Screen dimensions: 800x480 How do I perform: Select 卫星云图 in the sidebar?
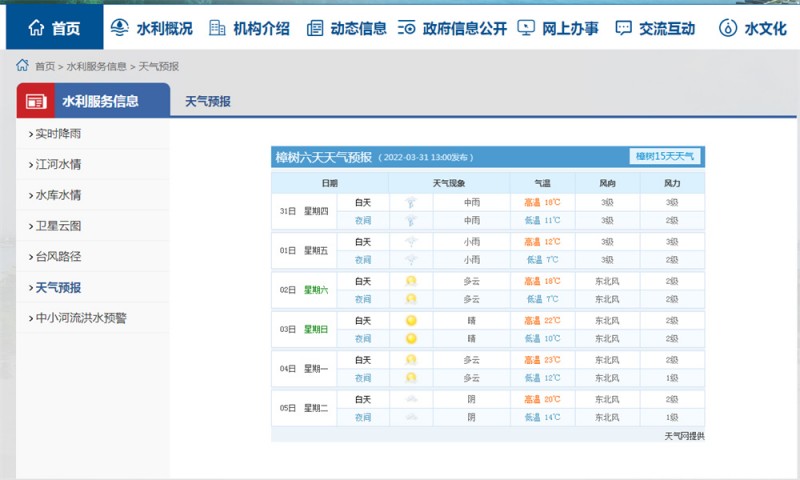pos(58,226)
